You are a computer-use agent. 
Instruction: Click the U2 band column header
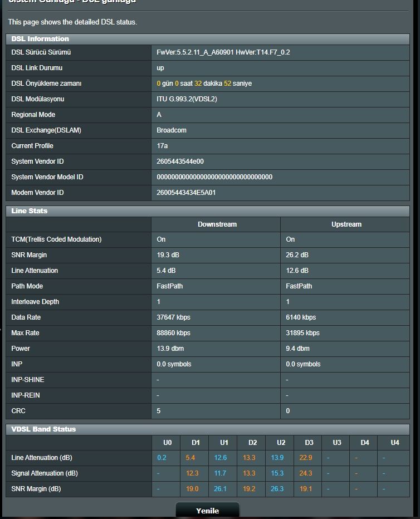(281, 443)
